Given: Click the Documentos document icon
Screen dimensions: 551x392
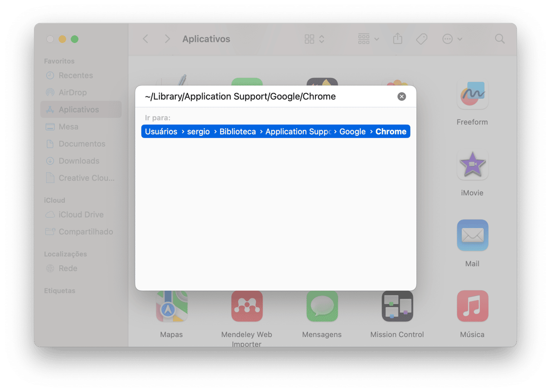Looking at the screenshot, I should (x=50, y=144).
